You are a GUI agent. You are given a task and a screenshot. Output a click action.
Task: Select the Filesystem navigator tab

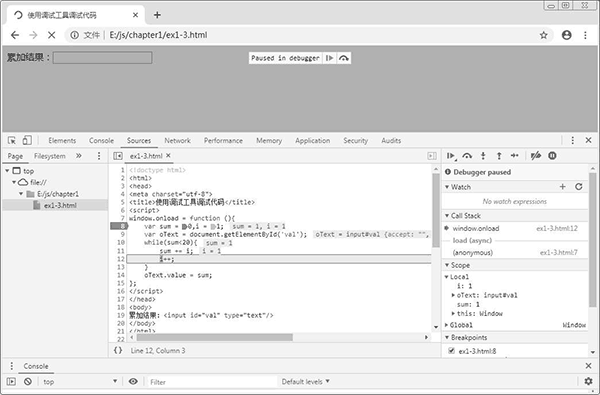coord(50,156)
